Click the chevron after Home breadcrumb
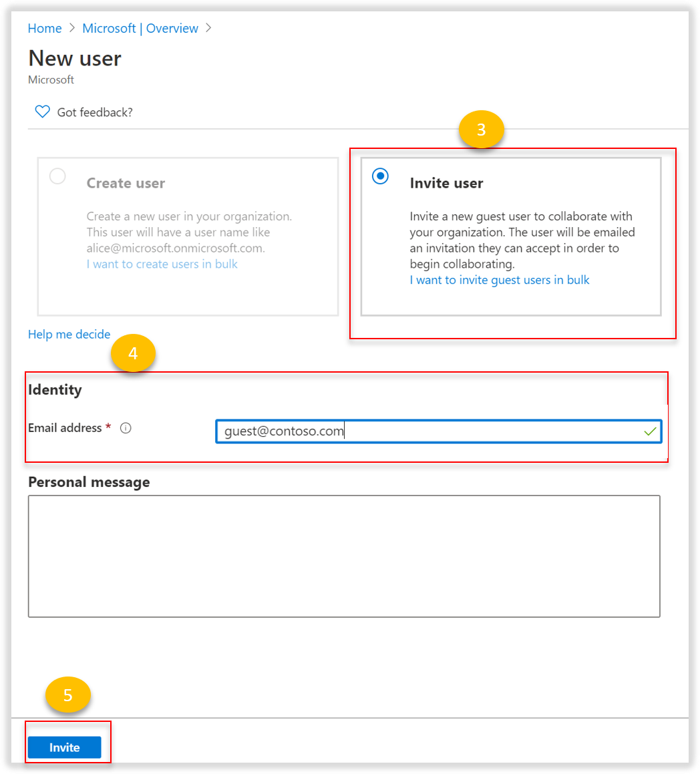 coord(70,28)
